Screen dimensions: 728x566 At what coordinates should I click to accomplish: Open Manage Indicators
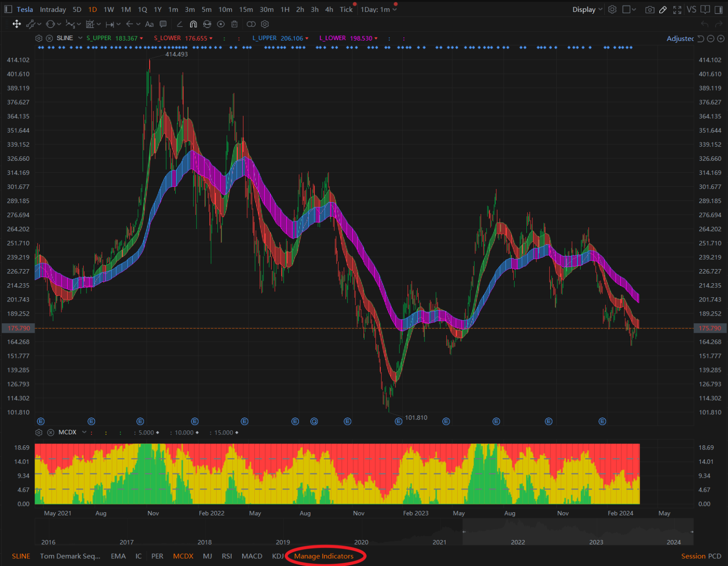pyautogui.click(x=324, y=556)
